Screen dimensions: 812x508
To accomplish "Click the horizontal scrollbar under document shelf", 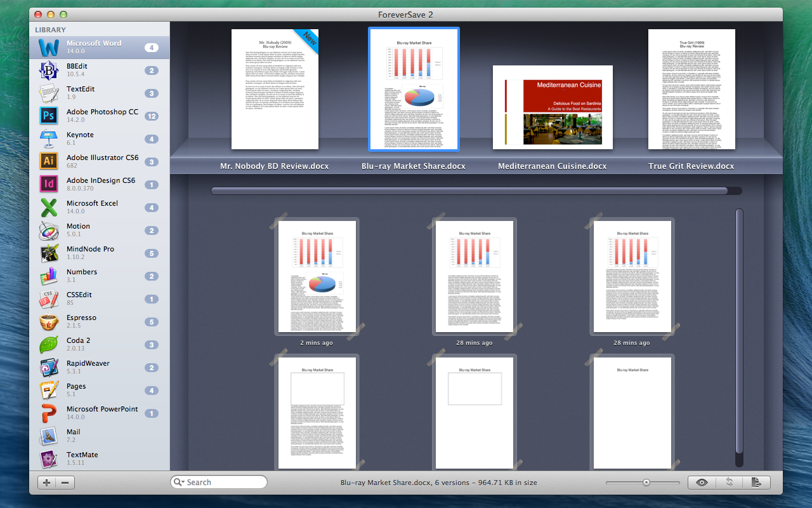I will click(x=469, y=190).
